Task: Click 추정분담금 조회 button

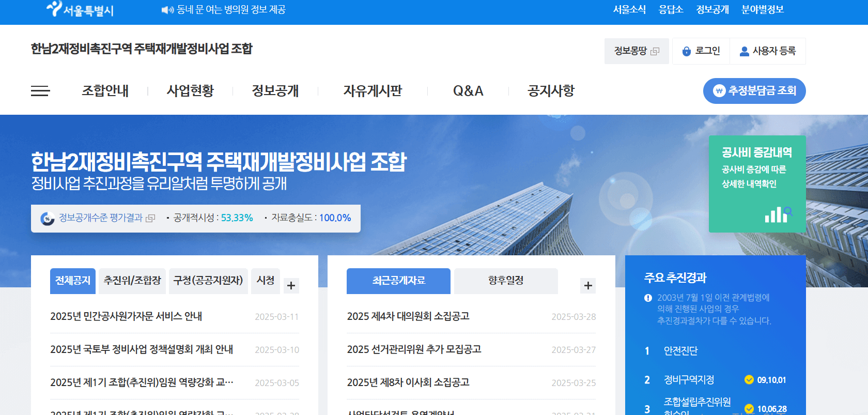Action: (x=754, y=91)
